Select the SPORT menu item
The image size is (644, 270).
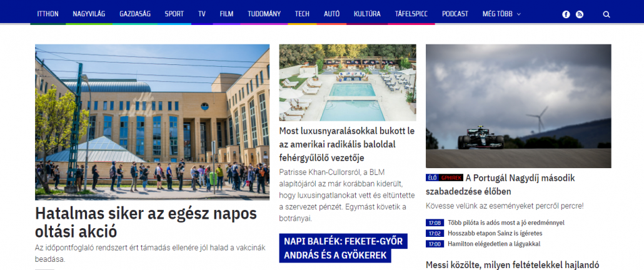click(174, 14)
